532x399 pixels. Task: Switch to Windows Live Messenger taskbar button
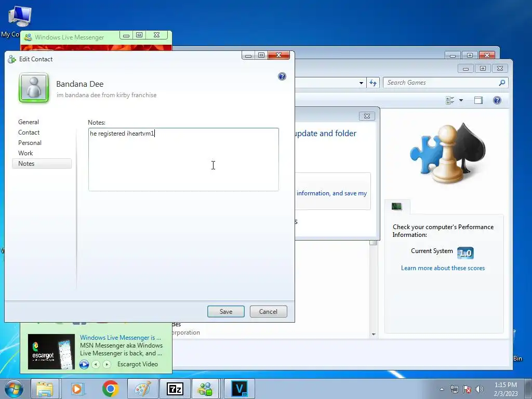coord(205,389)
